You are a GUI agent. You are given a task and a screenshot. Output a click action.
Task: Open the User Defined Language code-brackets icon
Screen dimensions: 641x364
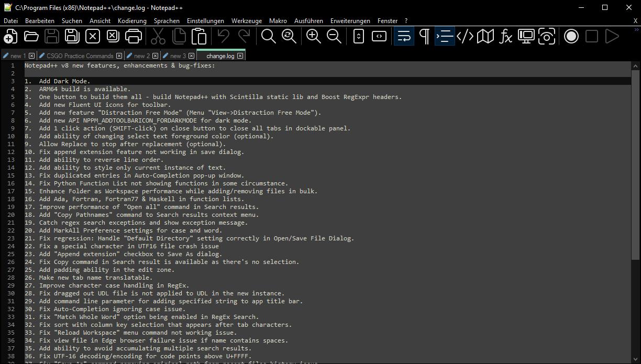point(465,36)
